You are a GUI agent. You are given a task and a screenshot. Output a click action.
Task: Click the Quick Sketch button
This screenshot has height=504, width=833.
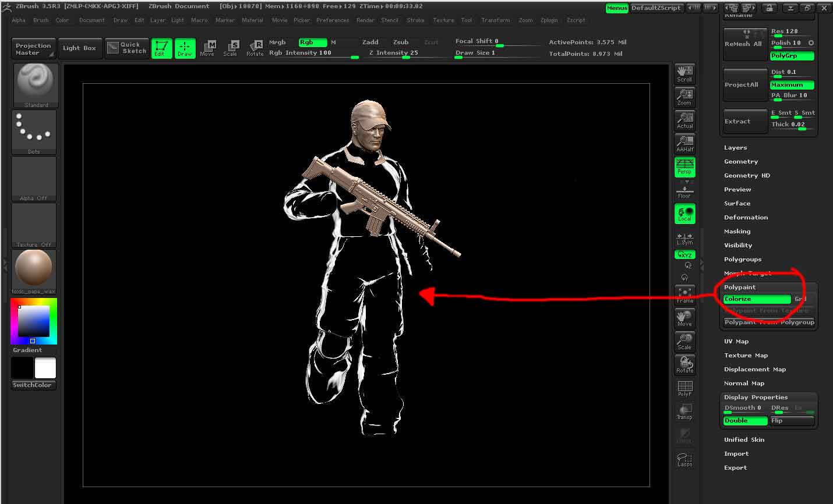point(127,48)
